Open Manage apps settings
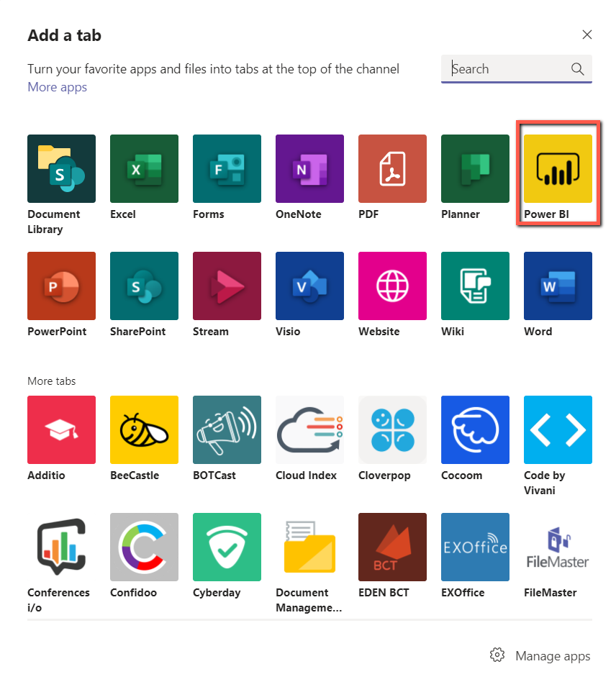The height and width of the screenshot is (687, 616). pos(540,655)
